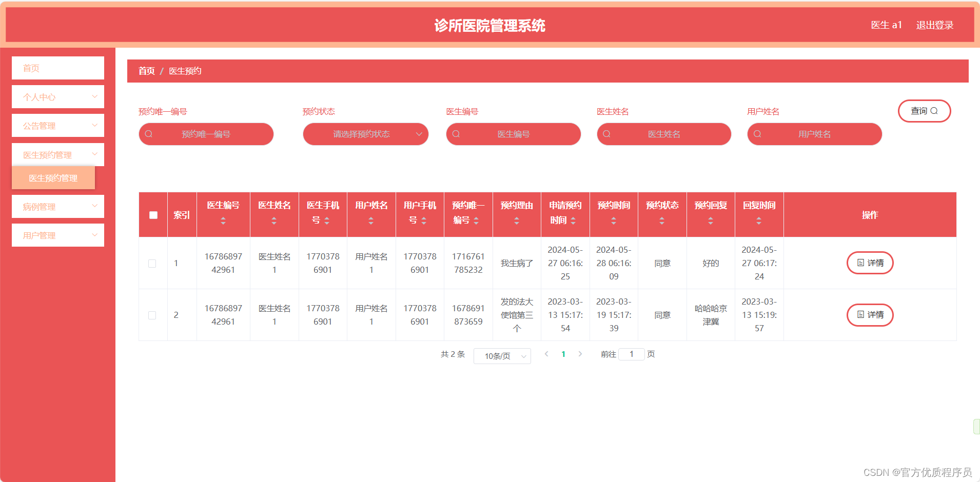This screenshot has height=482, width=980.
Task: Sort by 申请预约时间 column arrows
Action: coord(573,220)
